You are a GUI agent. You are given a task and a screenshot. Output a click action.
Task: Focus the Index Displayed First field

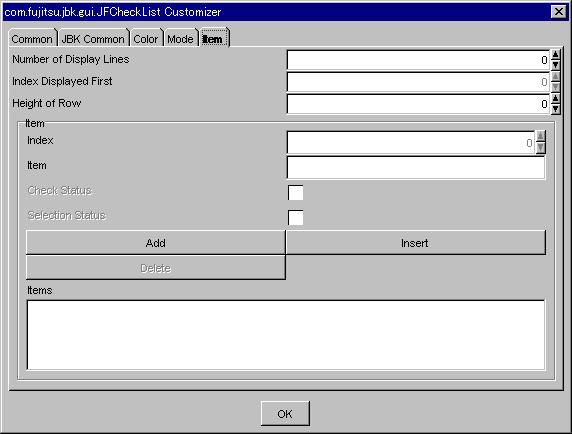click(x=418, y=82)
